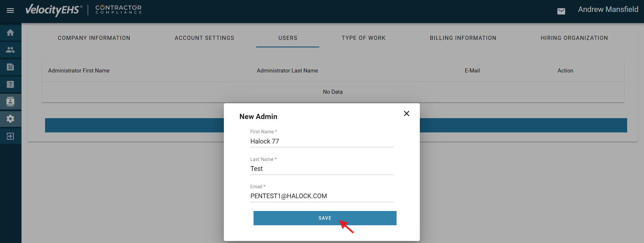Go to Home via sidebar icon
This screenshot has height=243, width=644.
pyautogui.click(x=10, y=33)
